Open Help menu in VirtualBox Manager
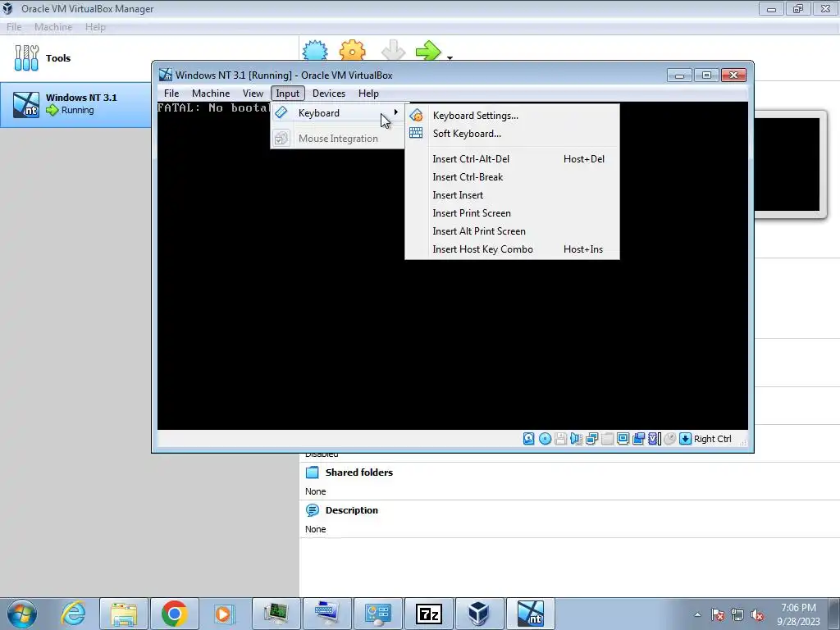The height and width of the screenshot is (630, 840). (95, 27)
